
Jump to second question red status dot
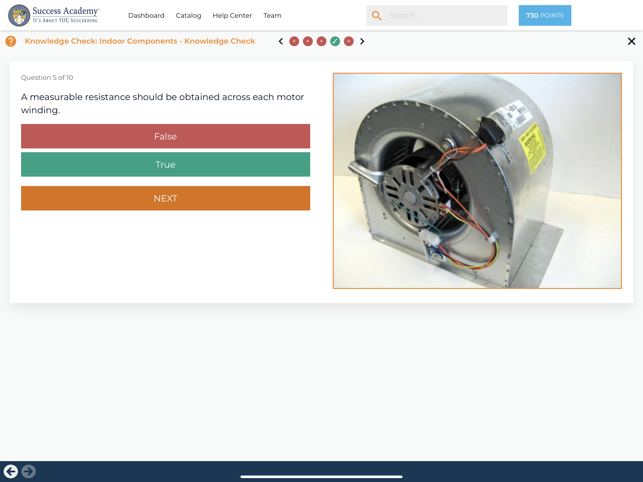tap(308, 41)
